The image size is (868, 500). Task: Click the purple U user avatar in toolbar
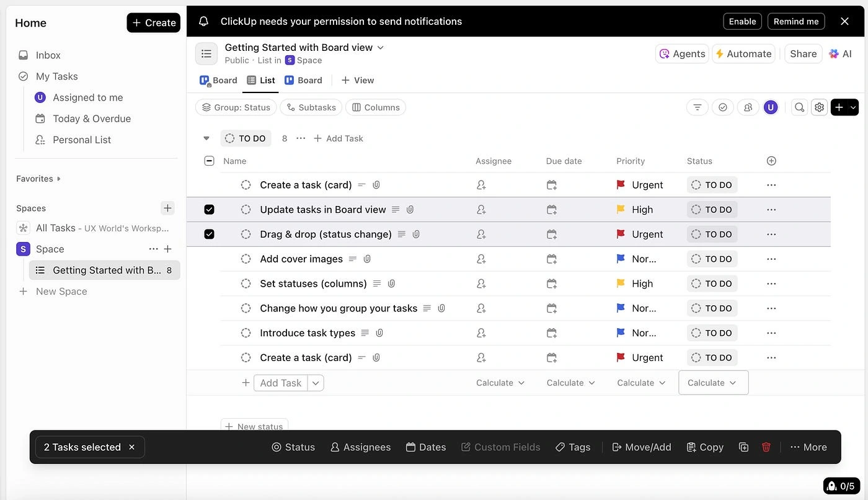[x=771, y=107]
